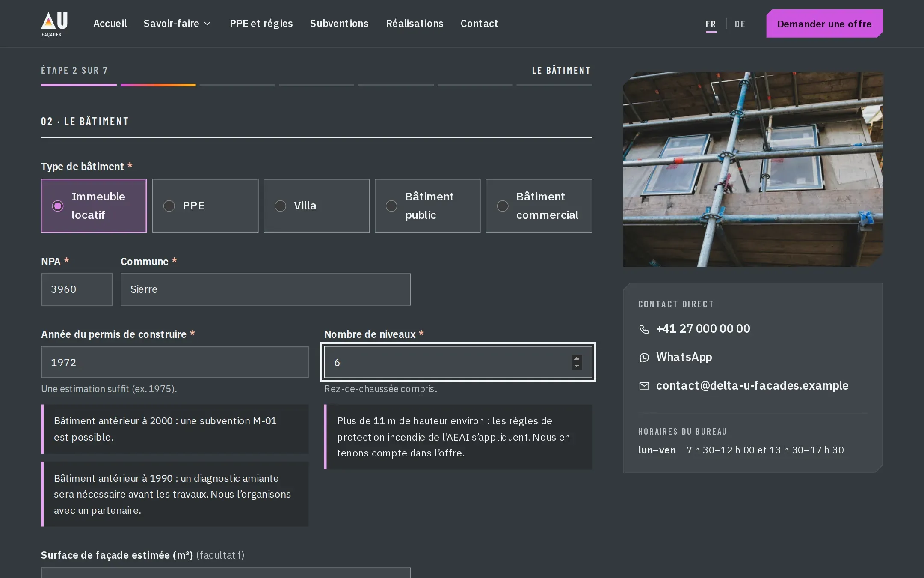Click the scaffolding building photo
924x578 pixels.
click(x=753, y=169)
